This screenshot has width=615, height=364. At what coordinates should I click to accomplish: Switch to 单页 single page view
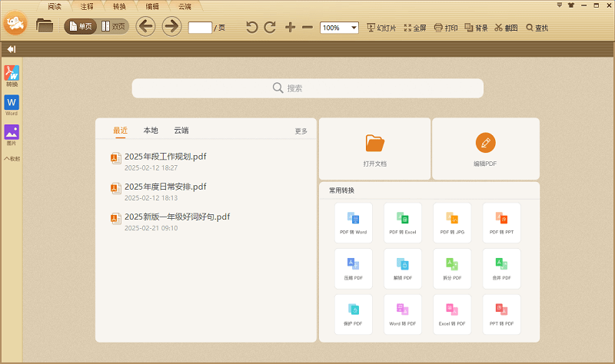point(81,27)
